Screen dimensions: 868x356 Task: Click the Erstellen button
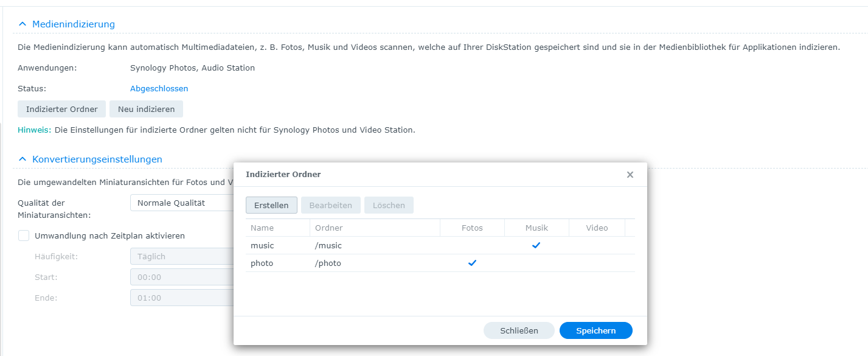coord(271,205)
